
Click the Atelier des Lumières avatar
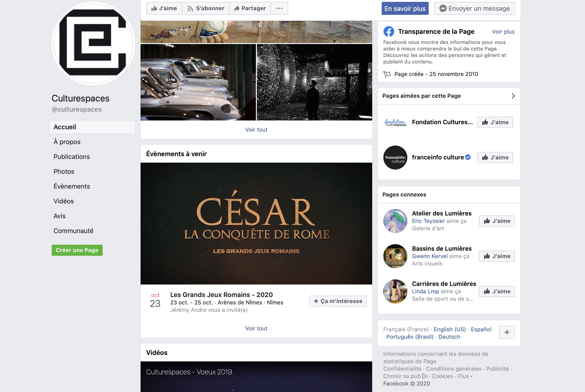pyautogui.click(x=395, y=221)
